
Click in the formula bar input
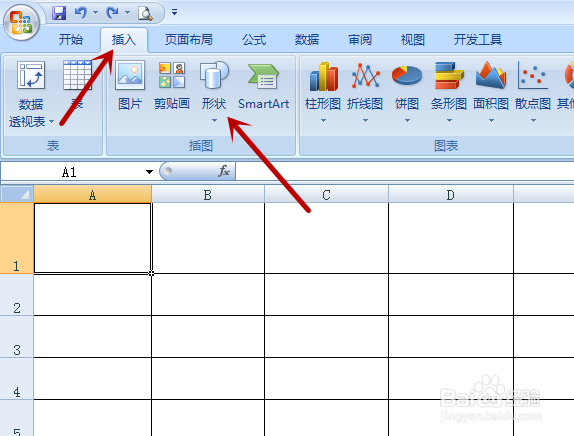[x=405, y=171]
